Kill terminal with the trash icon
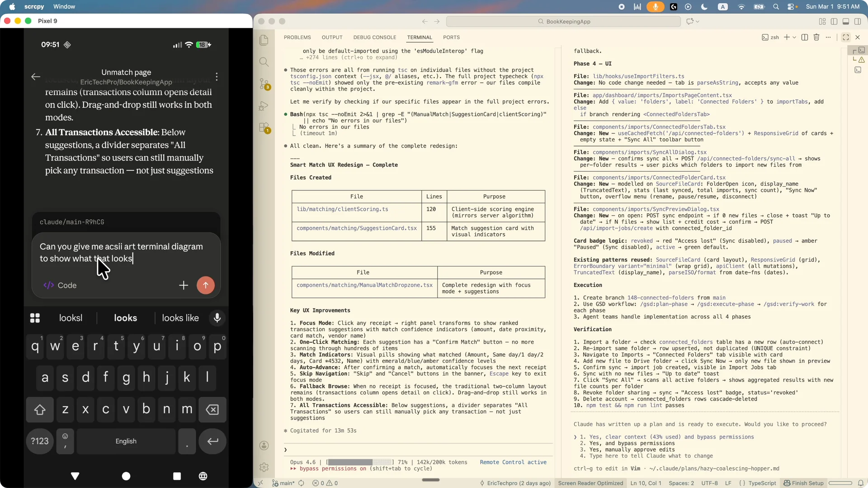This screenshot has height=488, width=868. (x=816, y=38)
